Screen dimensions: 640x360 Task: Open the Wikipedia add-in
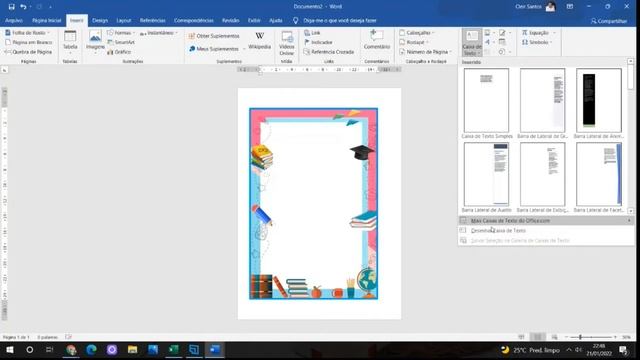tap(260, 41)
